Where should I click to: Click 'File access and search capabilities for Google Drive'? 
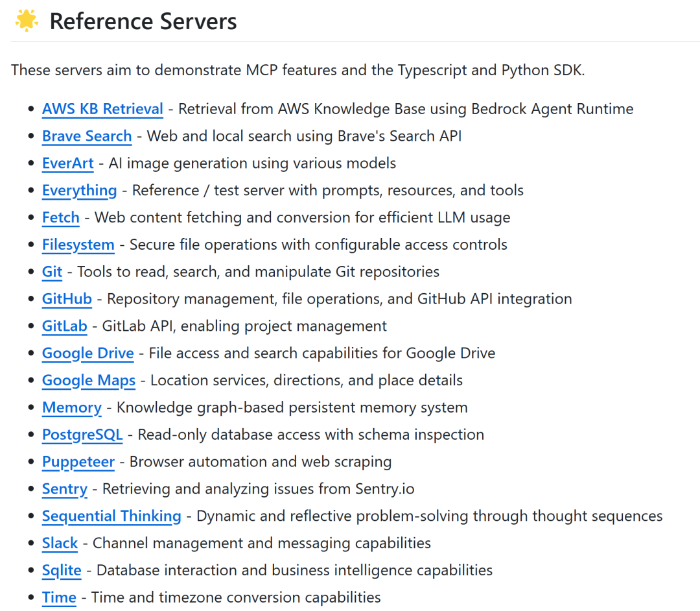point(322,353)
